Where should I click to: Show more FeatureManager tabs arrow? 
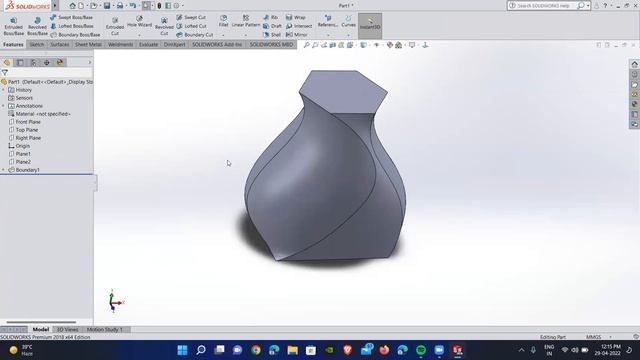pyautogui.click(x=90, y=62)
